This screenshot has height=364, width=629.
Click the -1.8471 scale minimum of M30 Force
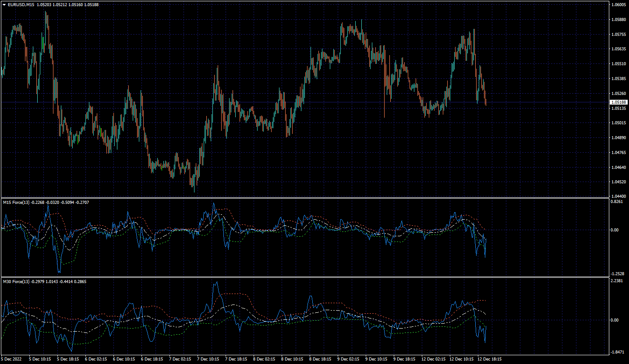tap(618, 352)
